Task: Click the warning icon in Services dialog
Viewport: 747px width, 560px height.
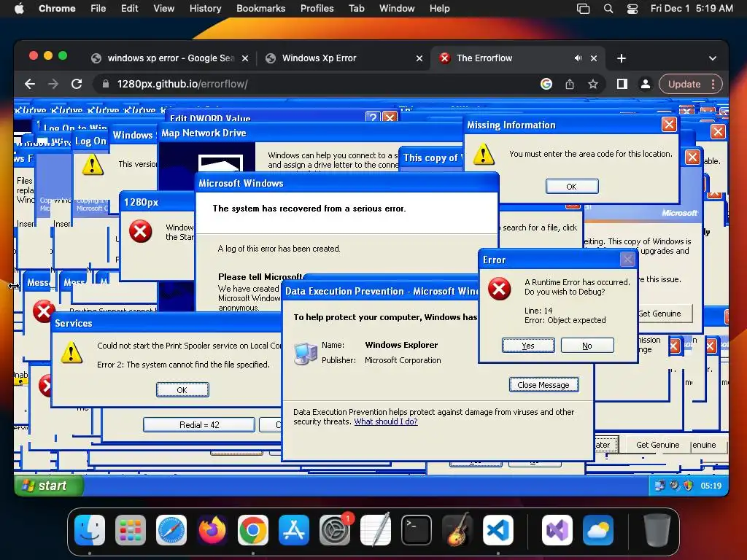Action: tap(71, 352)
